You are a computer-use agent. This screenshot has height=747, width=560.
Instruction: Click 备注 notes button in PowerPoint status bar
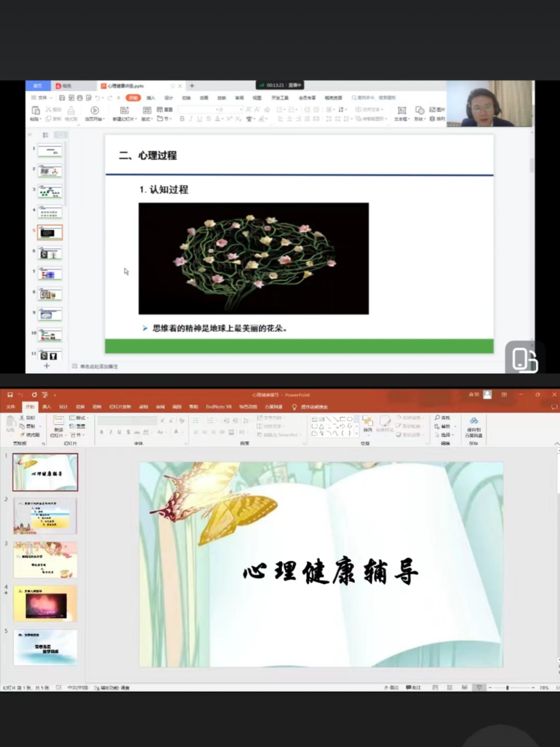(x=392, y=688)
